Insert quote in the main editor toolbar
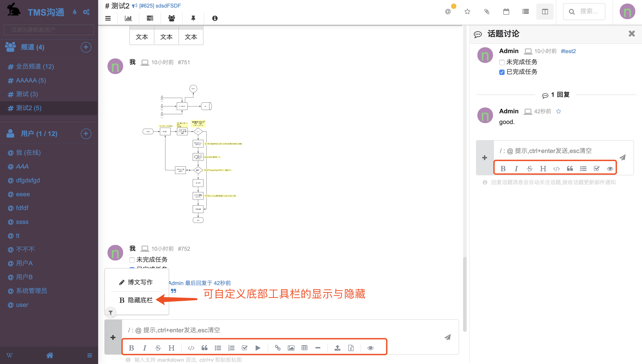This screenshot has height=364, width=642. click(205, 348)
